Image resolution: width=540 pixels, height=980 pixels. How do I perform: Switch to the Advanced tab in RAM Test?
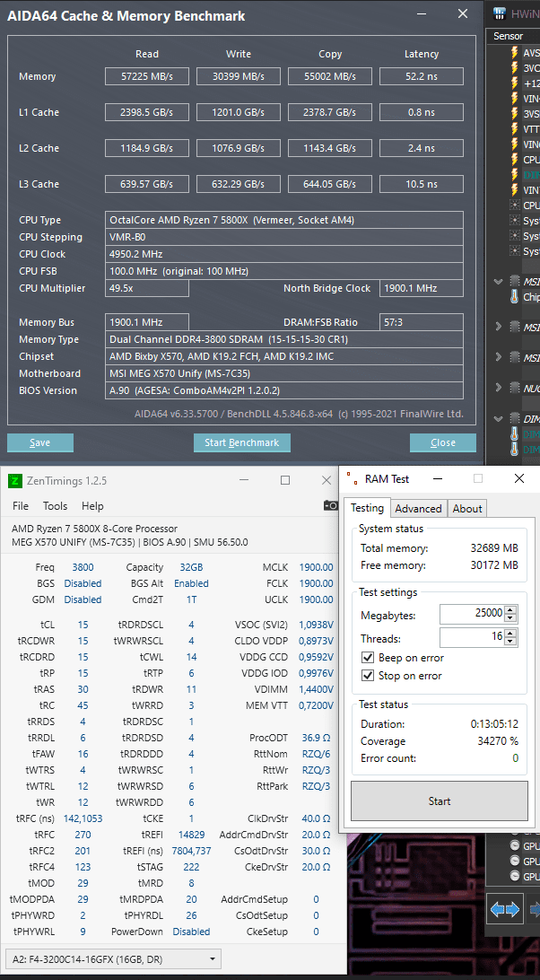click(x=418, y=508)
